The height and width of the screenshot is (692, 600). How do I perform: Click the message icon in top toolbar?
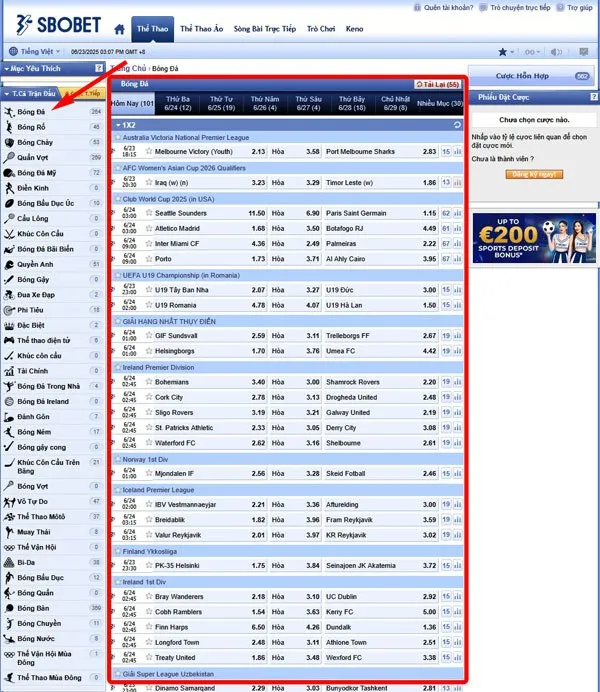point(584,52)
